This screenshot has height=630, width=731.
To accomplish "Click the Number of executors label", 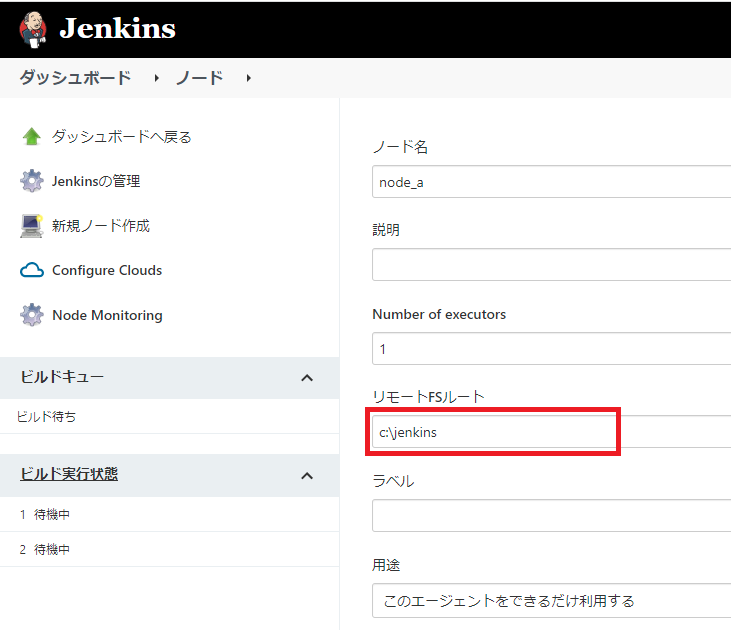I will 439,314.
